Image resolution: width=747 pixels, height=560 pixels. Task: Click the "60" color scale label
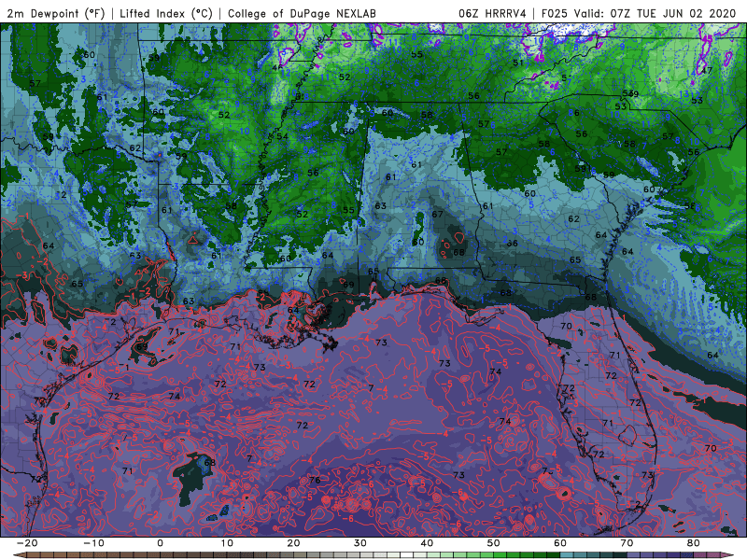coord(560,543)
